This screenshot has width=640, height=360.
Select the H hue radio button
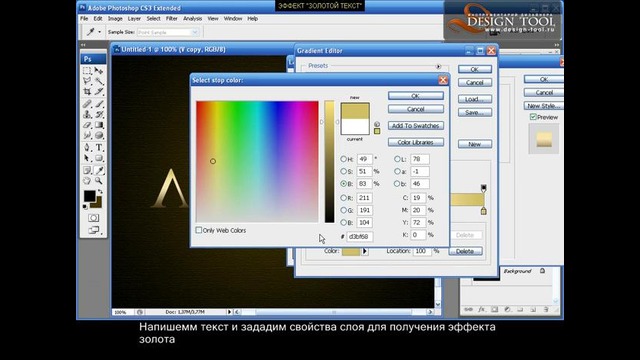click(x=343, y=159)
